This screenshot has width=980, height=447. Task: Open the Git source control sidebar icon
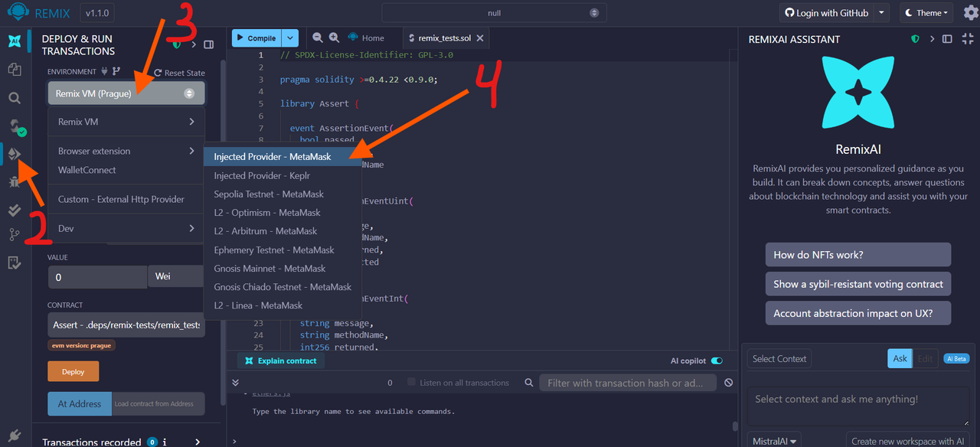coord(14,236)
